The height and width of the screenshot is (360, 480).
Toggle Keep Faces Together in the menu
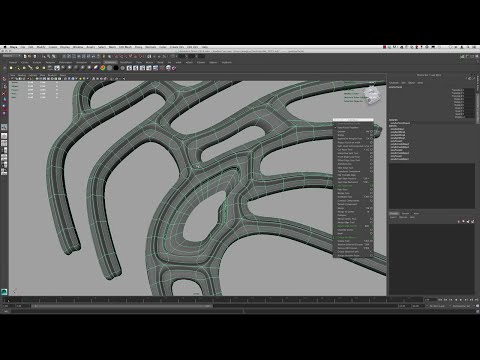pos(348,128)
